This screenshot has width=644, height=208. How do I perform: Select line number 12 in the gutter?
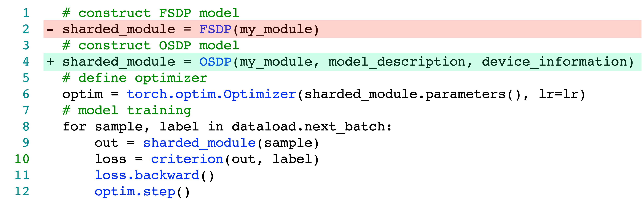pyautogui.click(x=22, y=191)
